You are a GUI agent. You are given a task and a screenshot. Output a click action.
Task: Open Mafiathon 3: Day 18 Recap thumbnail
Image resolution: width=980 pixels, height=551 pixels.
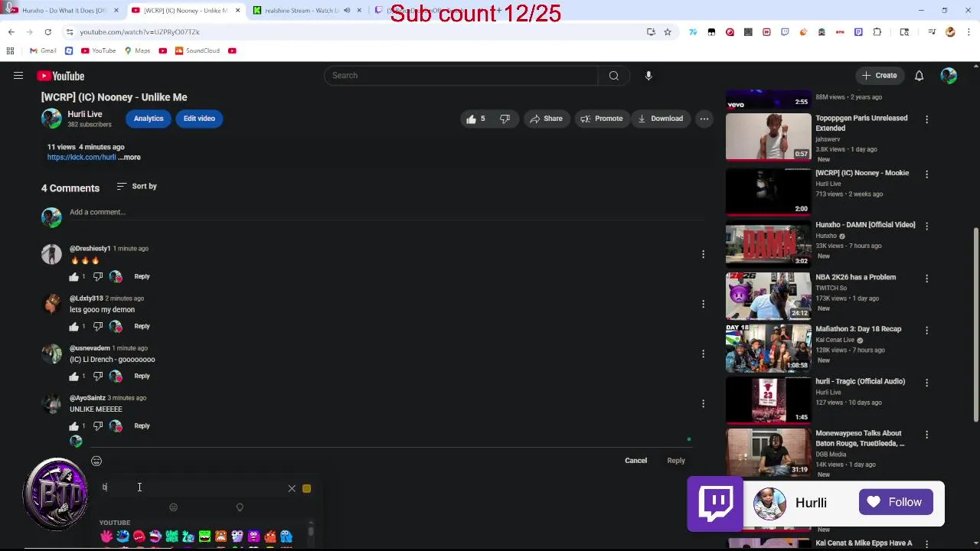pyautogui.click(x=768, y=348)
